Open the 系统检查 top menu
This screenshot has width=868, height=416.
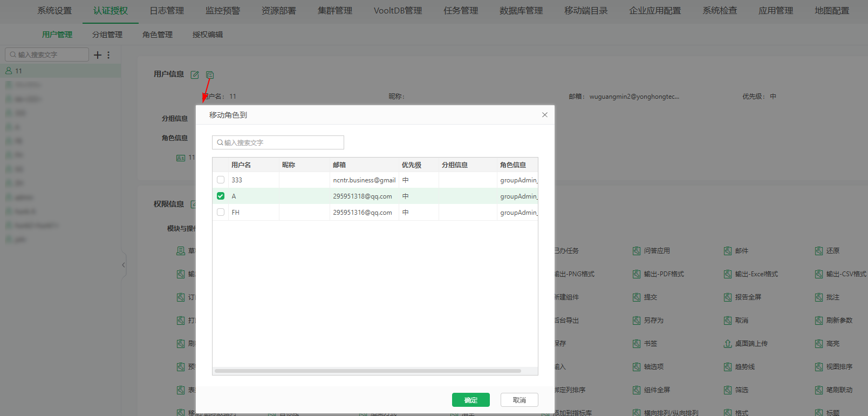720,11
